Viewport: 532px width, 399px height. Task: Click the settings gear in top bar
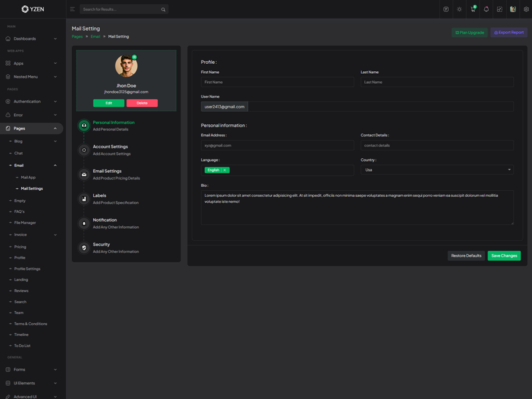(x=526, y=9)
